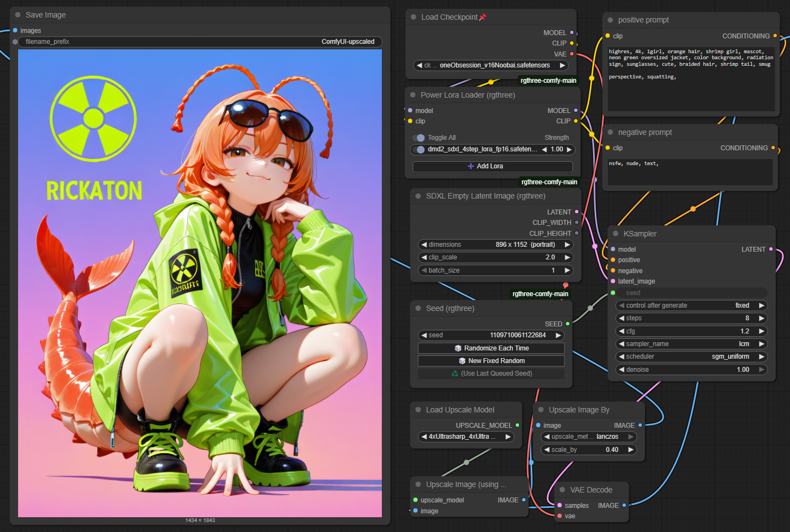Open the upscale model combo 4xUltrasharp_4xUltra
Viewport: 790px width, 532px height.
(x=466, y=437)
